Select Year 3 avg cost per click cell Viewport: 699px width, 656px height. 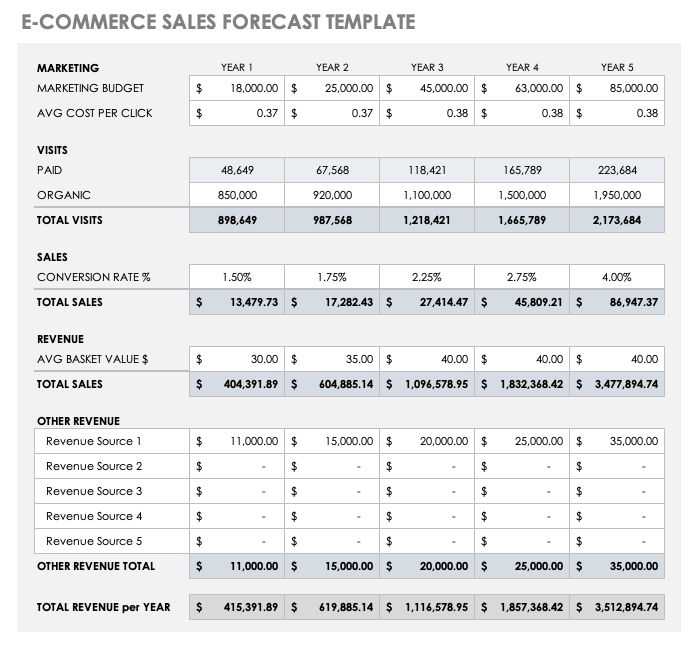click(x=427, y=113)
